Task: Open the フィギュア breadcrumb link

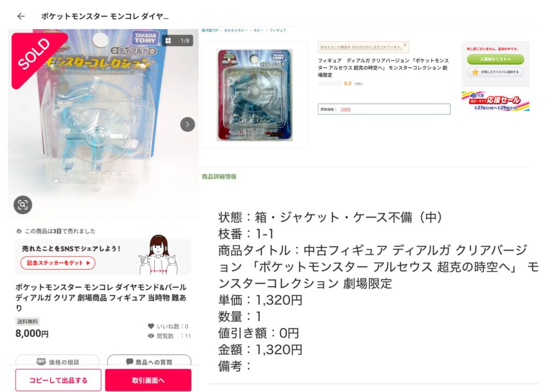Action: tap(278, 30)
